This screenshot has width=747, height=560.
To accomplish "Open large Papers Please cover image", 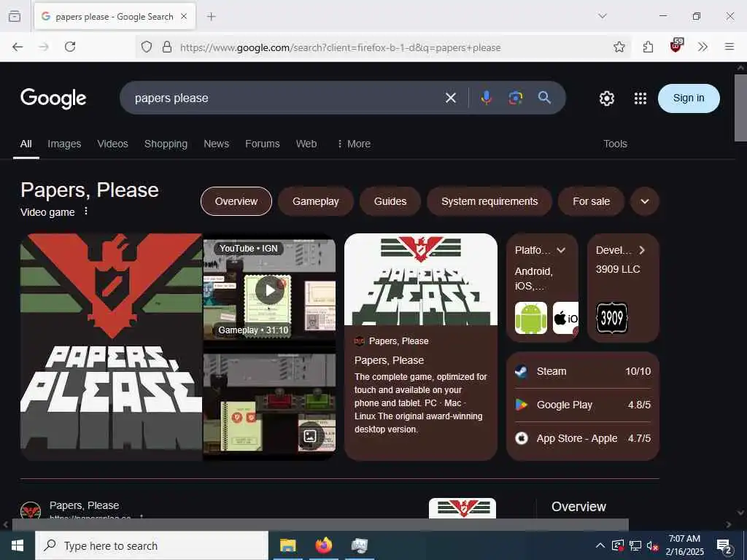I will click(112, 346).
